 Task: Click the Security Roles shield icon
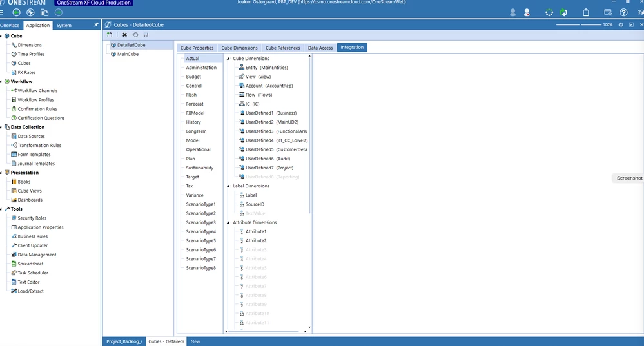14,218
